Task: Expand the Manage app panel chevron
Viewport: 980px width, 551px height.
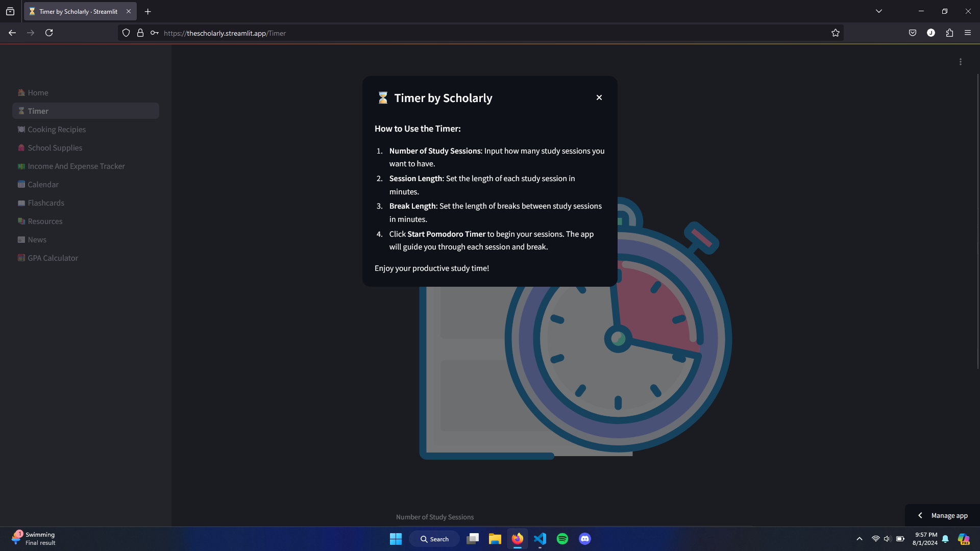Action: click(x=920, y=516)
